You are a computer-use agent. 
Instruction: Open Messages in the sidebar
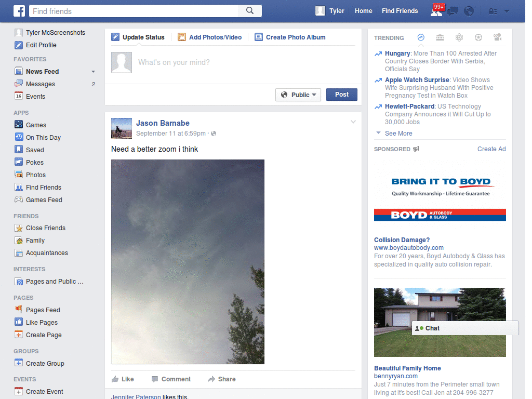tap(41, 84)
